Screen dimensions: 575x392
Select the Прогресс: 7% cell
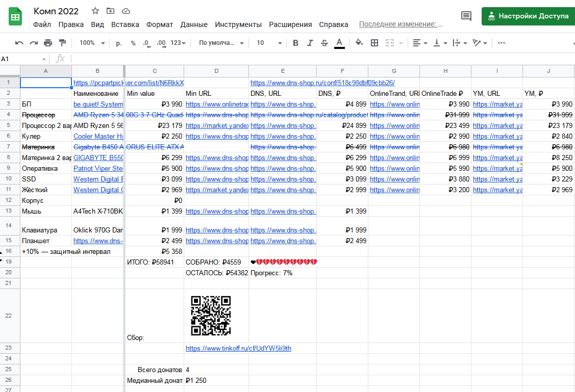click(283, 273)
